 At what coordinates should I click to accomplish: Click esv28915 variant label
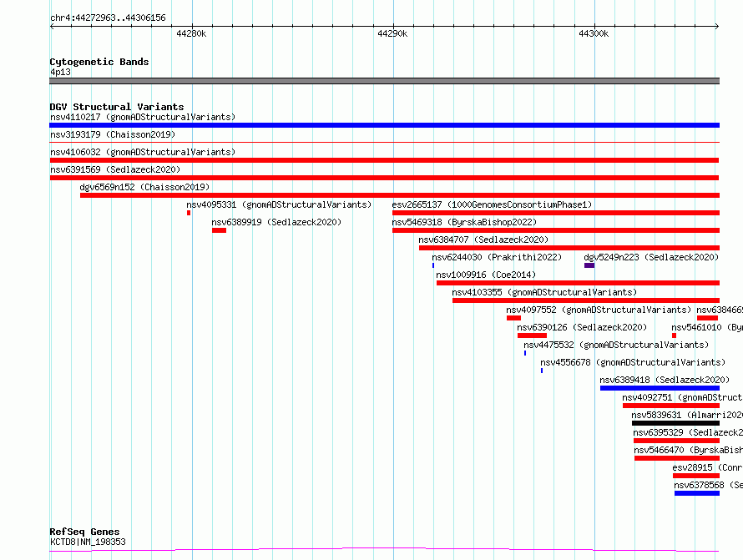tap(707, 467)
